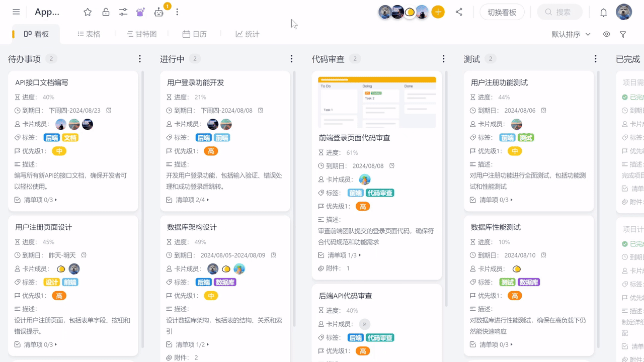
Task: Click the 测试 column header title
Action: click(x=472, y=59)
